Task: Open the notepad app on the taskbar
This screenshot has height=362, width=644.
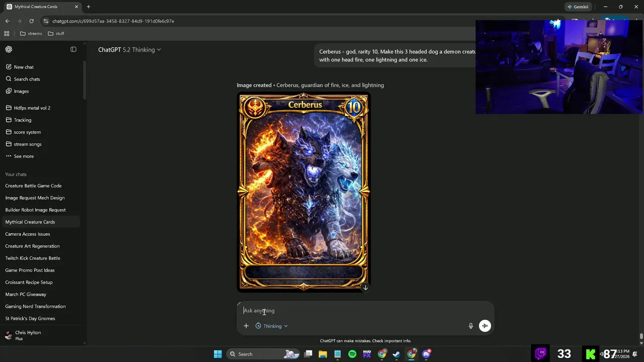Action: click(x=338, y=354)
